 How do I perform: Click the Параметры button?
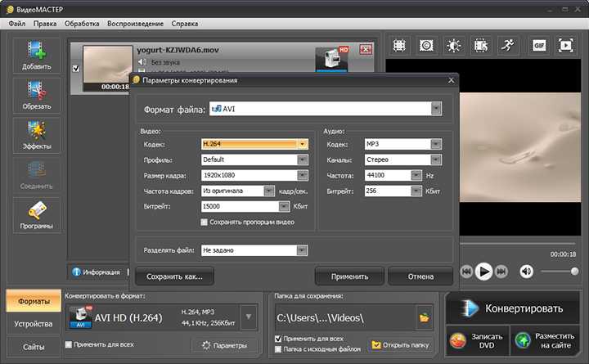click(x=225, y=345)
